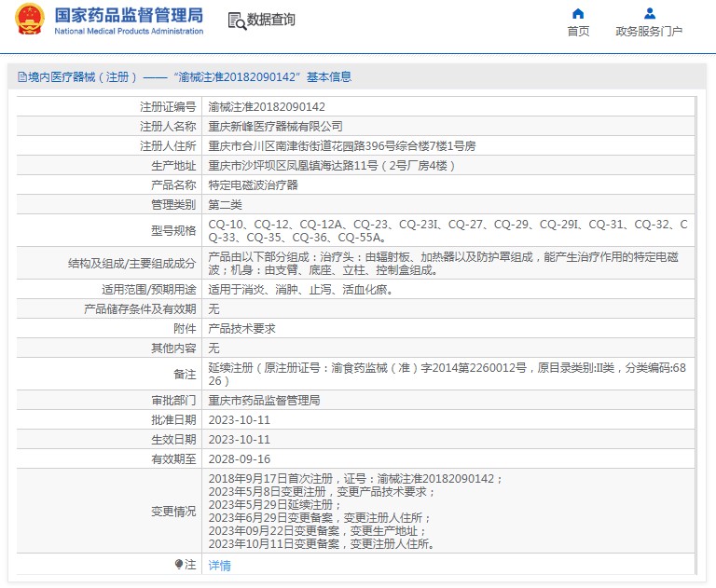Click National Medical Products Administration subtitle
716x588 pixels.
point(129,31)
